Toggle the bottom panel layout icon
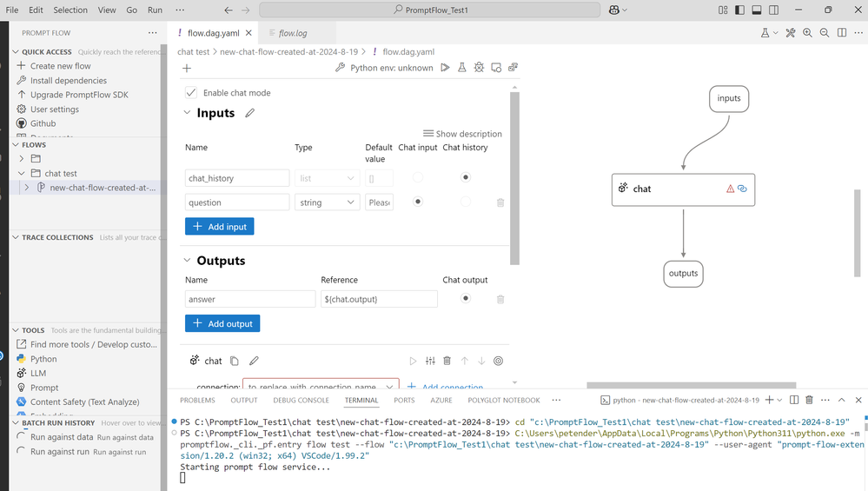Screen dimensions: 868x491 coord(757,10)
